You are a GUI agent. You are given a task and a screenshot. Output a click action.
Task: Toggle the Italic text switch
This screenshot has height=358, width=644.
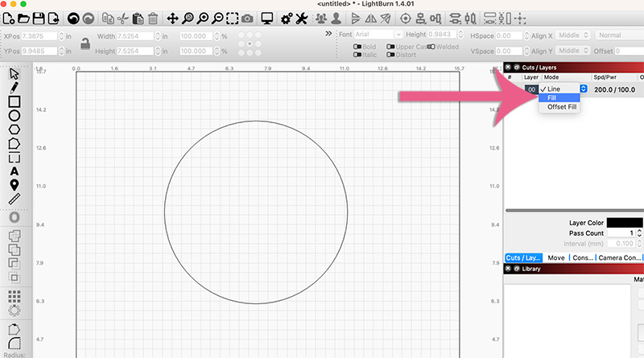(357, 55)
